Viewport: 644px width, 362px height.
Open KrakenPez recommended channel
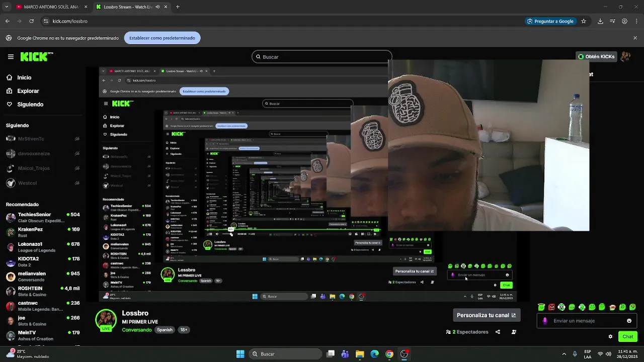coord(43,232)
